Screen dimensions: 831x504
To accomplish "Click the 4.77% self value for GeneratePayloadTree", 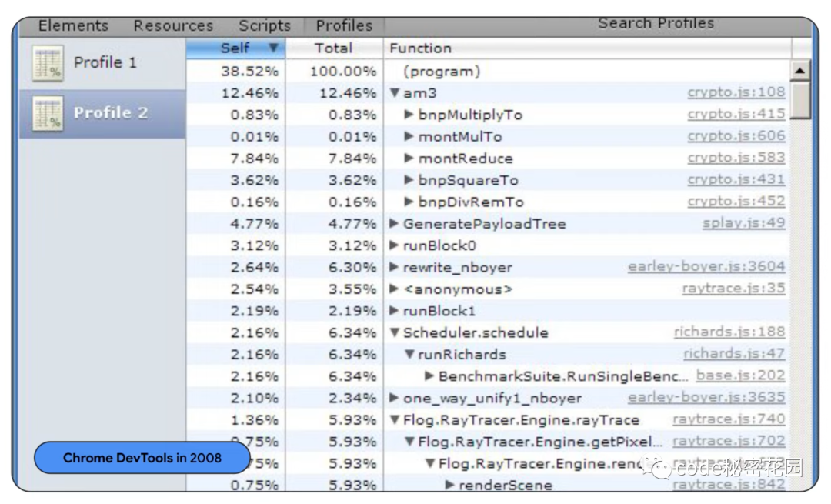I will [x=255, y=224].
